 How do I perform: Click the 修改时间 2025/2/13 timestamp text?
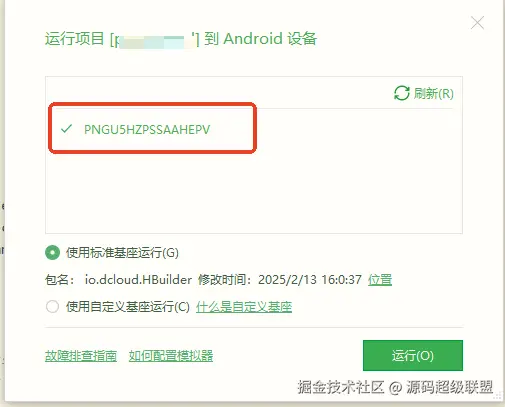[280, 279]
